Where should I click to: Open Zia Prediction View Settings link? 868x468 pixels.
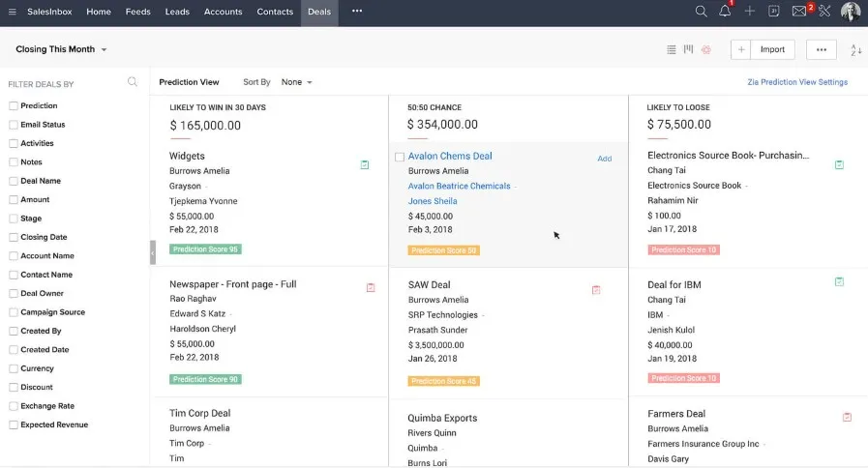[797, 82]
